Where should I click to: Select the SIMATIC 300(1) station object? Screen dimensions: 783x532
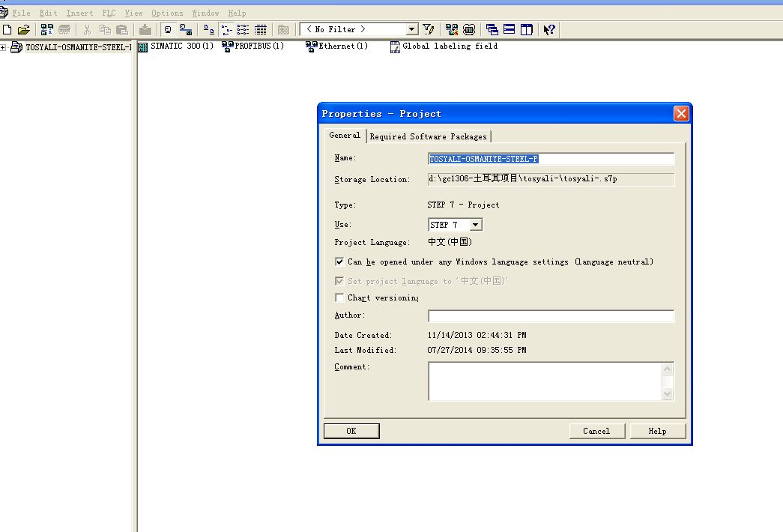176,46
